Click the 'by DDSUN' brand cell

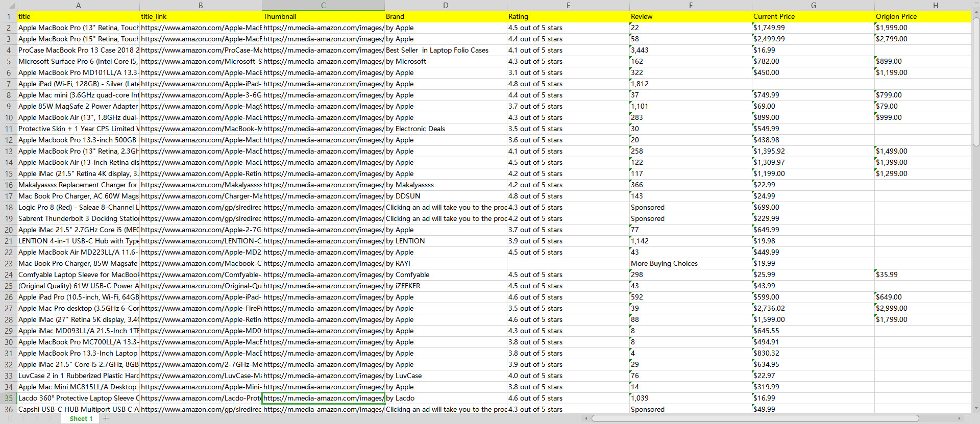click(x=446, y=196)
